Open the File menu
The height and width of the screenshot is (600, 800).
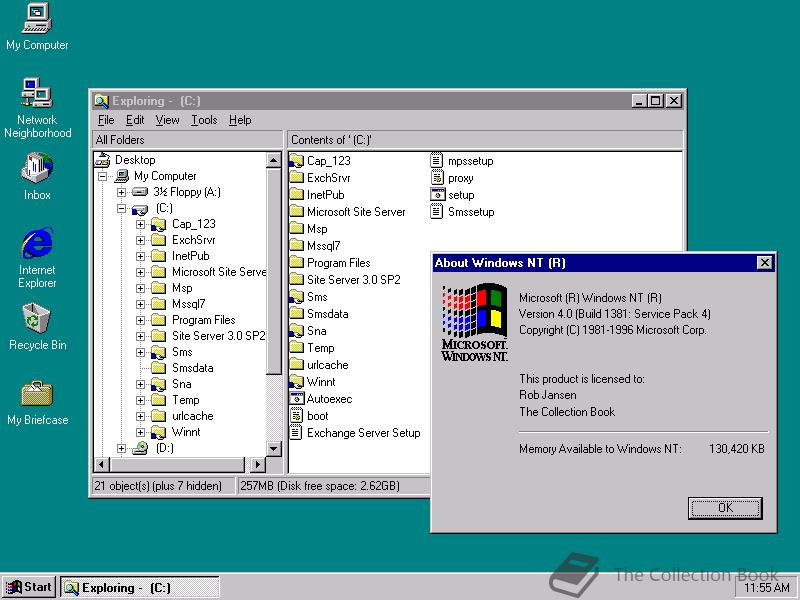pos(106,120)
